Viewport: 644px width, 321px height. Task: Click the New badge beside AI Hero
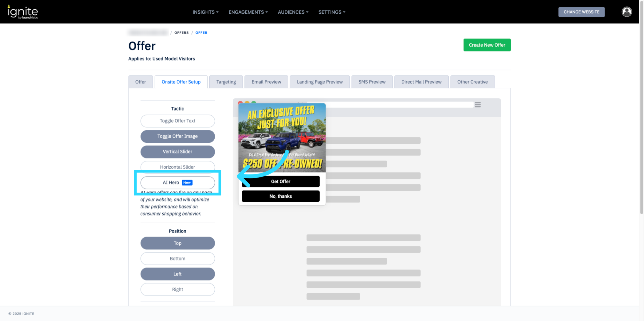coord(187,183)
